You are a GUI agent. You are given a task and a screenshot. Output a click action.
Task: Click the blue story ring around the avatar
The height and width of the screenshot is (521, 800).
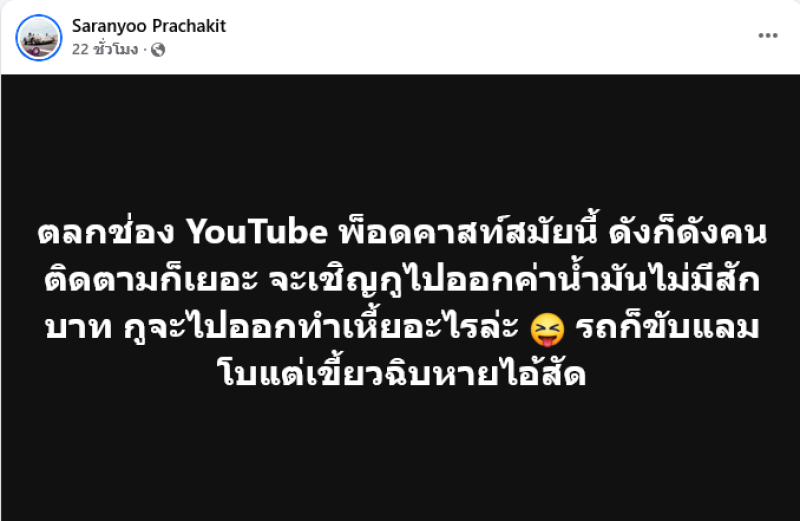click(x=39, y=16)
